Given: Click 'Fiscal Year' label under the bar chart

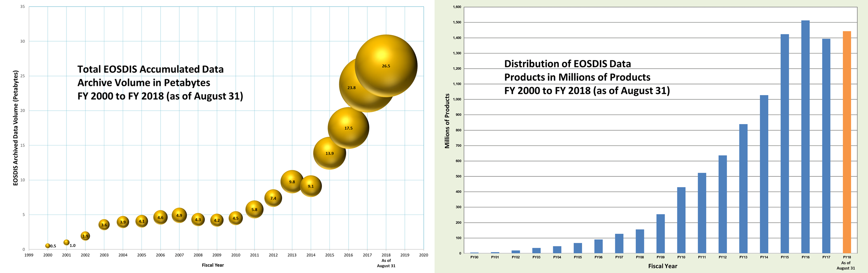Looking at the screenshot, I should pos(663,266).
